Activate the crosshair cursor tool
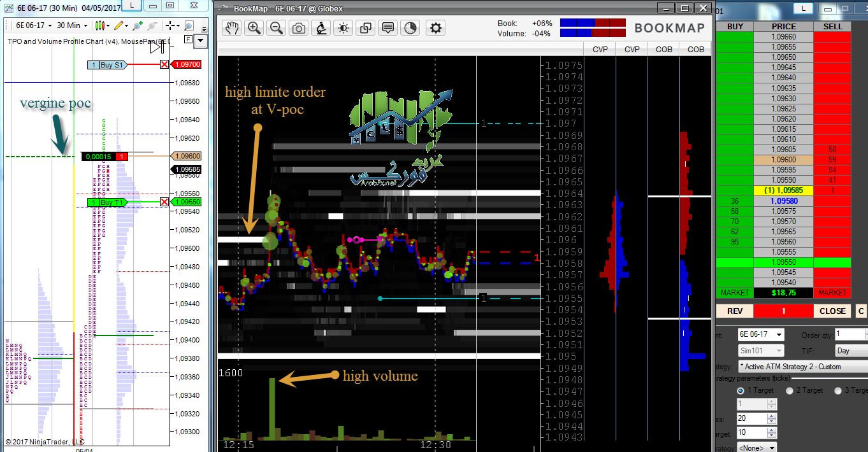Viewport: 868px width, 452px height. coord(171,25)
